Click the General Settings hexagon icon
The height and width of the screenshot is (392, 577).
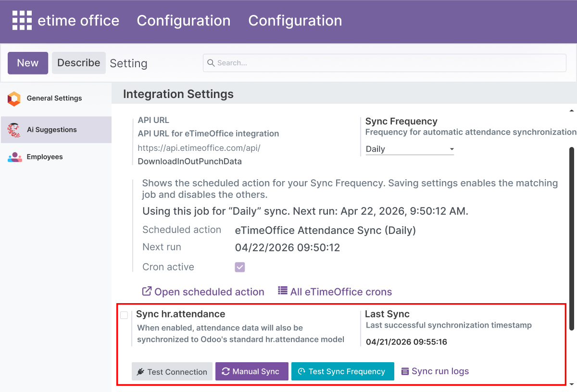point(14,98)
